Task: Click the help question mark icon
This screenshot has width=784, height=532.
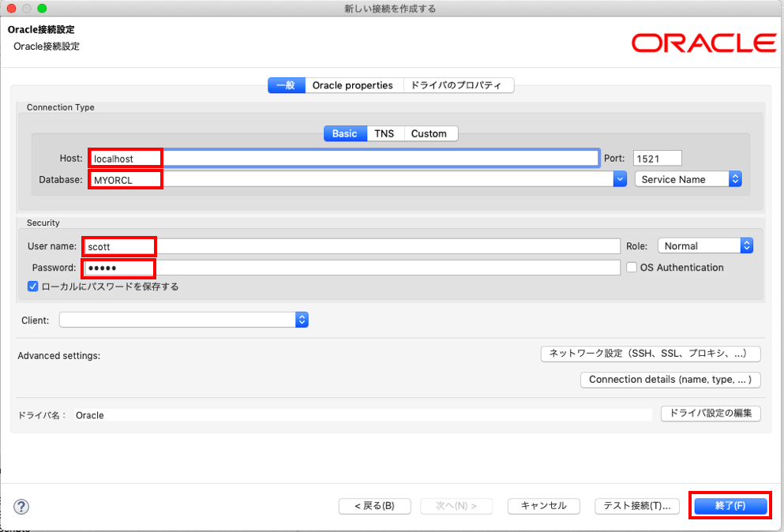Action: tap(21, 507)
